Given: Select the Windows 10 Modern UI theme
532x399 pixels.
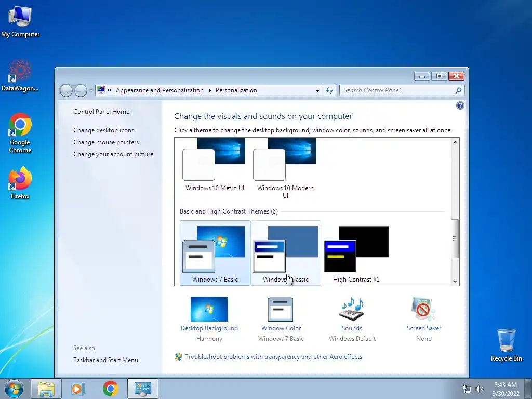Looking at the screenshot, I should tap(285, 168).
